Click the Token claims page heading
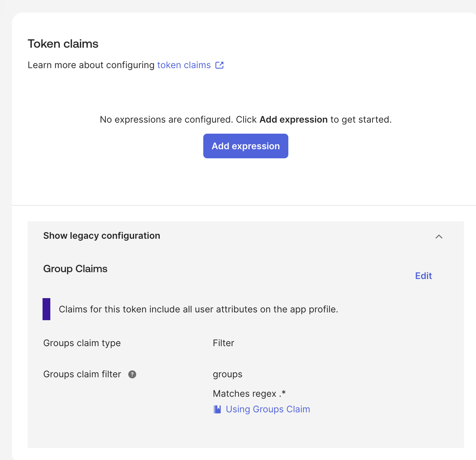Viewport: 476px width, 460px height. 63,43
